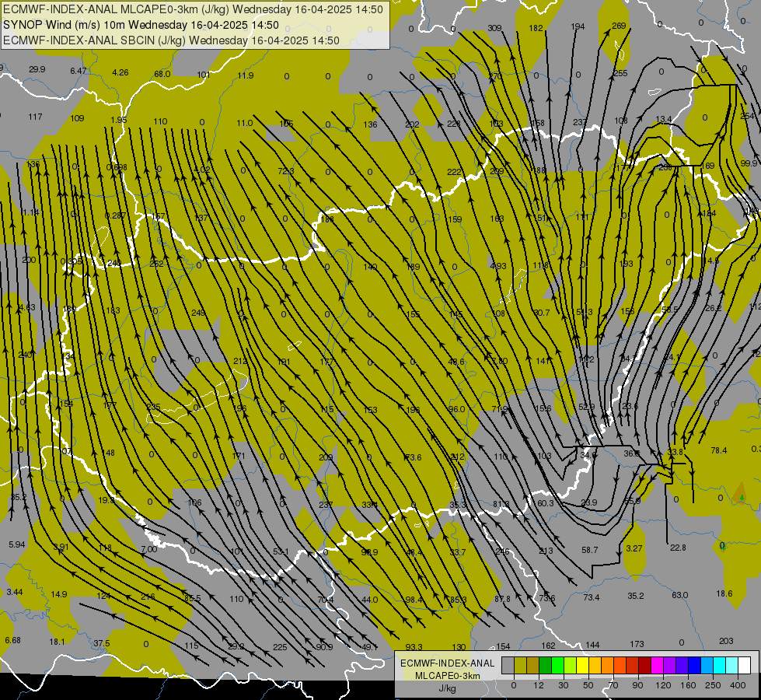Click the map value 5.94
Viewport: 761px width, 700px height.
pyautogui.click(x=16, y=544)
